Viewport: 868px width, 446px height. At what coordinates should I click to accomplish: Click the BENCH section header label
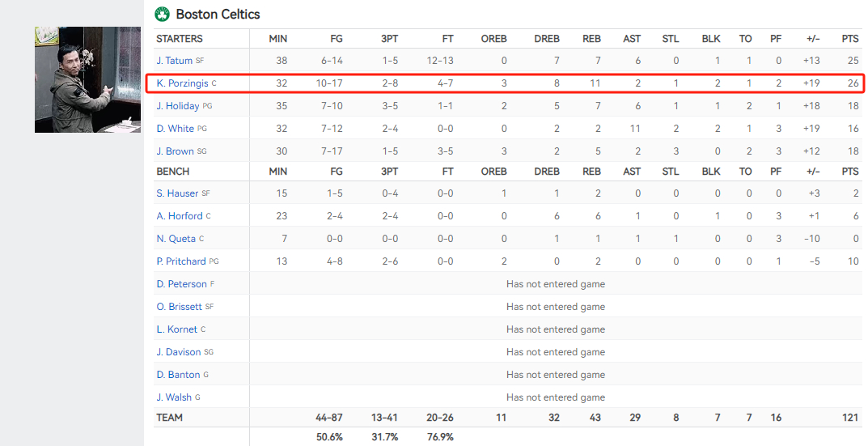click(x=173, y=172)
